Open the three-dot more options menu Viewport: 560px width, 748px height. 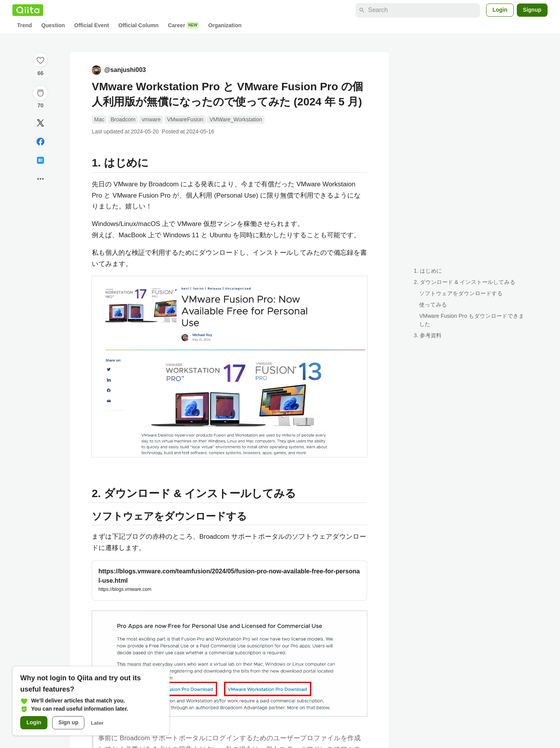pos(40,179)
